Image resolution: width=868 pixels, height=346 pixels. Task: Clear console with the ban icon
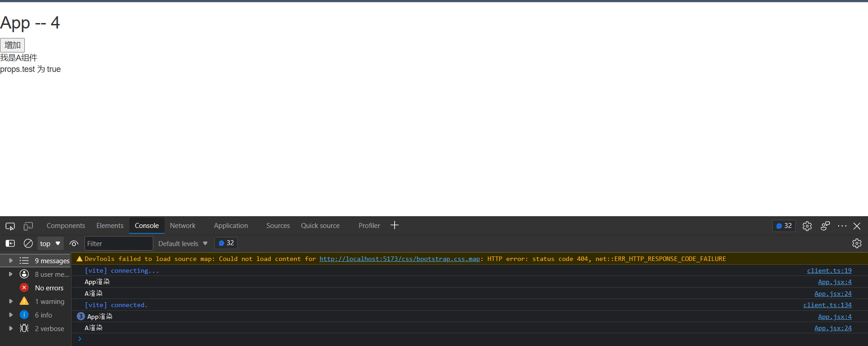click(x=28, y=243)
